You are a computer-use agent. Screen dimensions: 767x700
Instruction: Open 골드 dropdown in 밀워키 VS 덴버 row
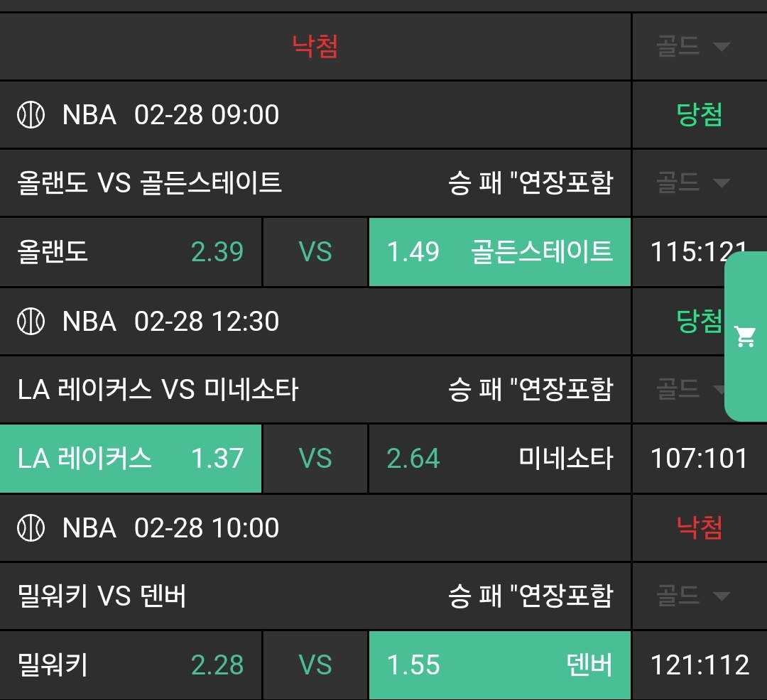(x=692, y=595)
